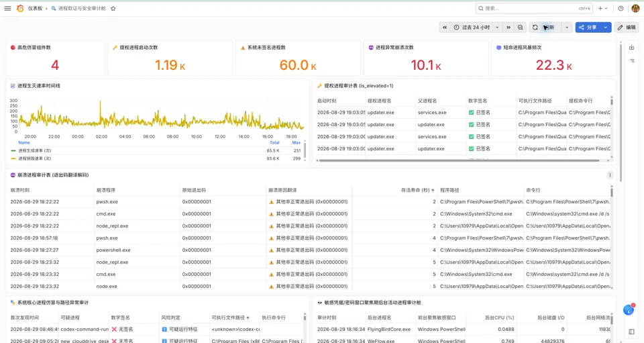Click the 提权进程启动次数 panel title
Viewport: 644px width, 343px height.
[139, 47]
